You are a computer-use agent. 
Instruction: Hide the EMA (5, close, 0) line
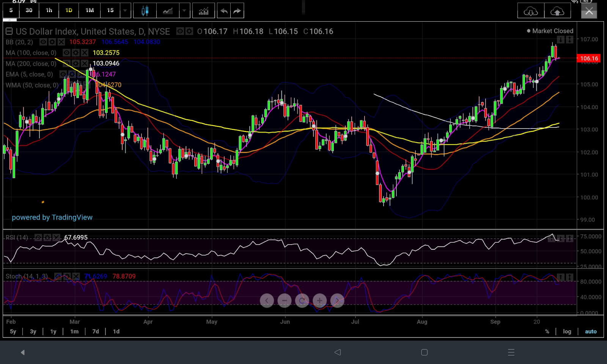(x=63, y=74)
